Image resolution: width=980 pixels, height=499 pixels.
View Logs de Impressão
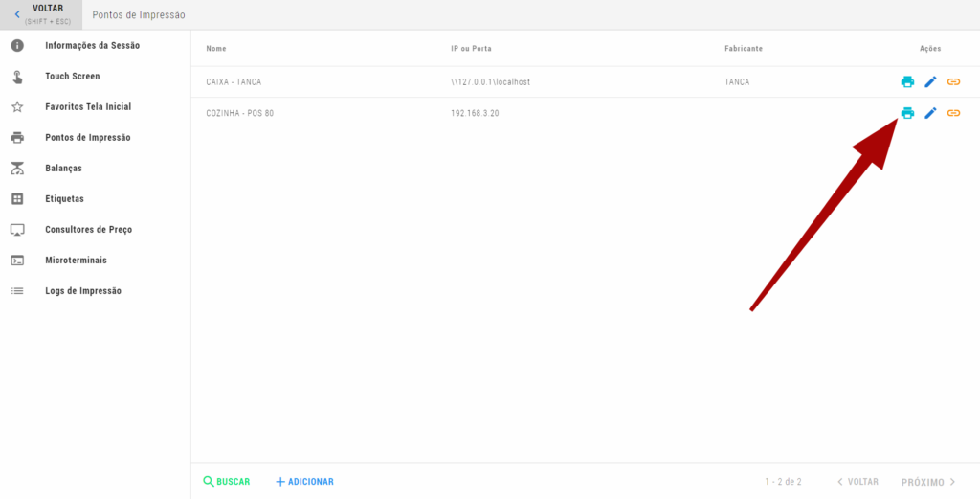82,291
